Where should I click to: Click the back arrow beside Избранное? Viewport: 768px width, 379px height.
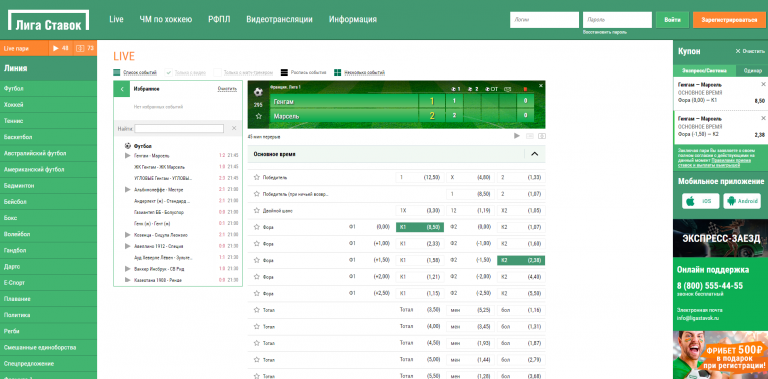tap(121, 89)
